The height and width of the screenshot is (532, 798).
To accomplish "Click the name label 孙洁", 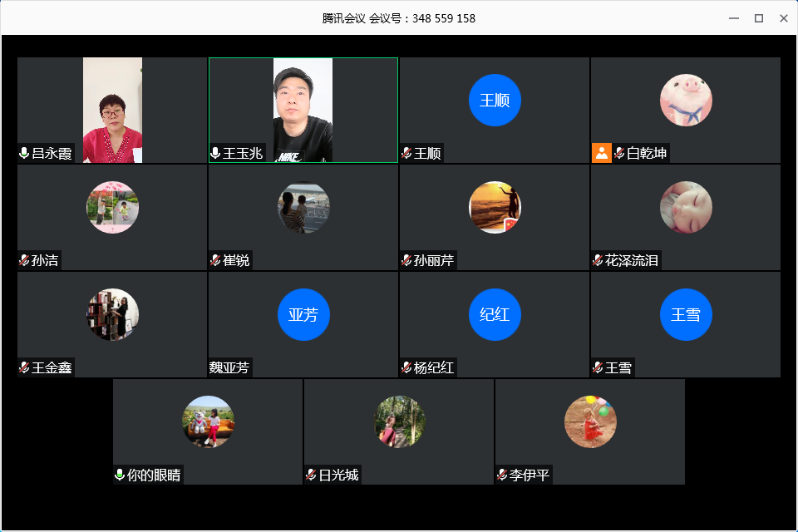I will [x=45, y=261].
